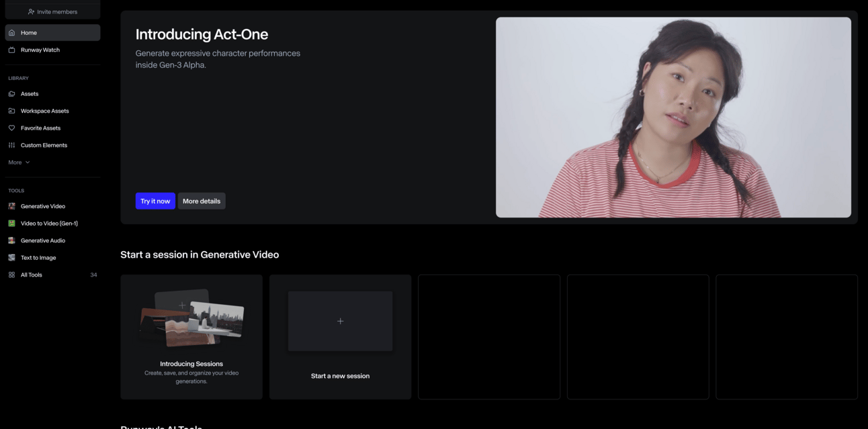Click the Home house icon
This screenshot has height=429, width=868.
(x=11, y=32)
